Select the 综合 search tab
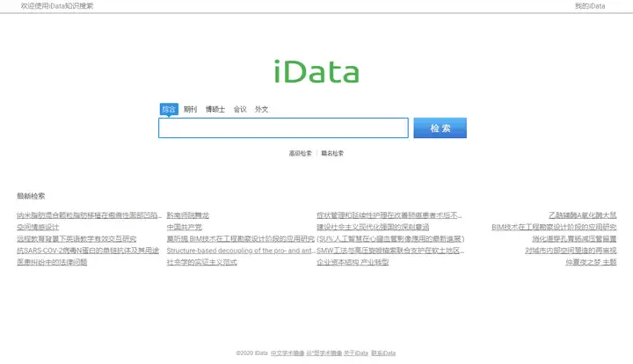Image resolution: width=633 pixels, height=364 pixels. [169, 109]
